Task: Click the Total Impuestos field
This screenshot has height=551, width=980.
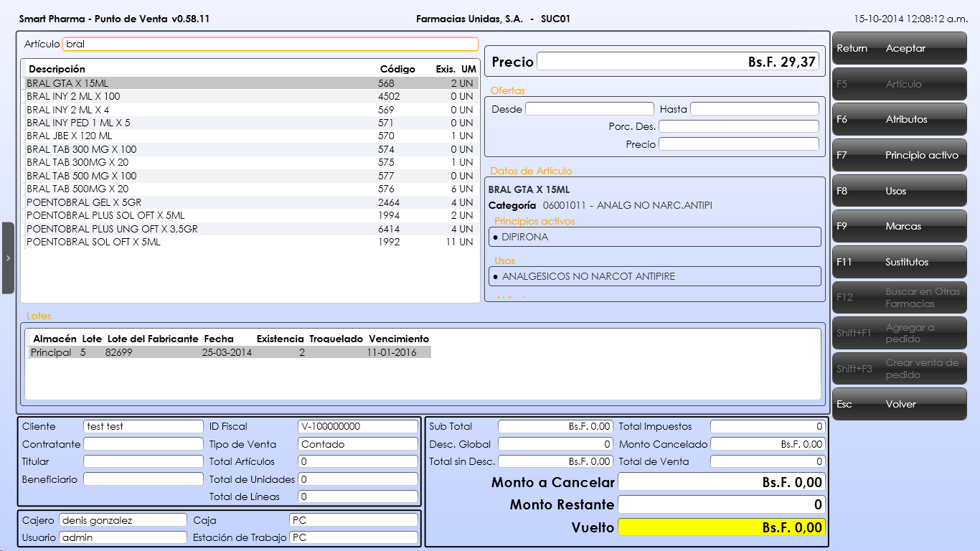Action: point(768,426)
